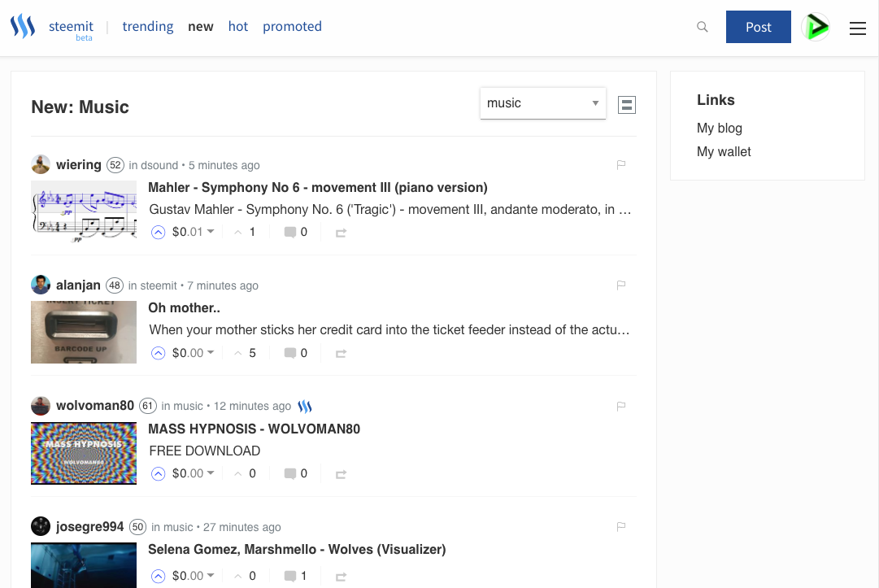Open the user avatar with green play logo
The width and height of the screenshot is (879, 588).
(x=815, y=27)
